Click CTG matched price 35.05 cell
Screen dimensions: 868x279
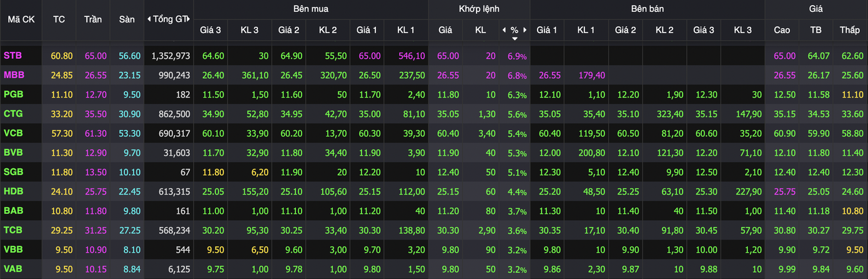coord(445,114)
